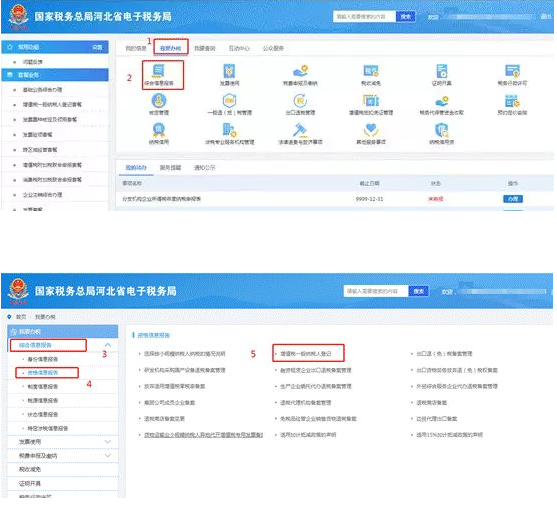Screen dimensions: 557x532
Task: Select 税收减免 in the lower sidebar
Action: click(30, 469)
